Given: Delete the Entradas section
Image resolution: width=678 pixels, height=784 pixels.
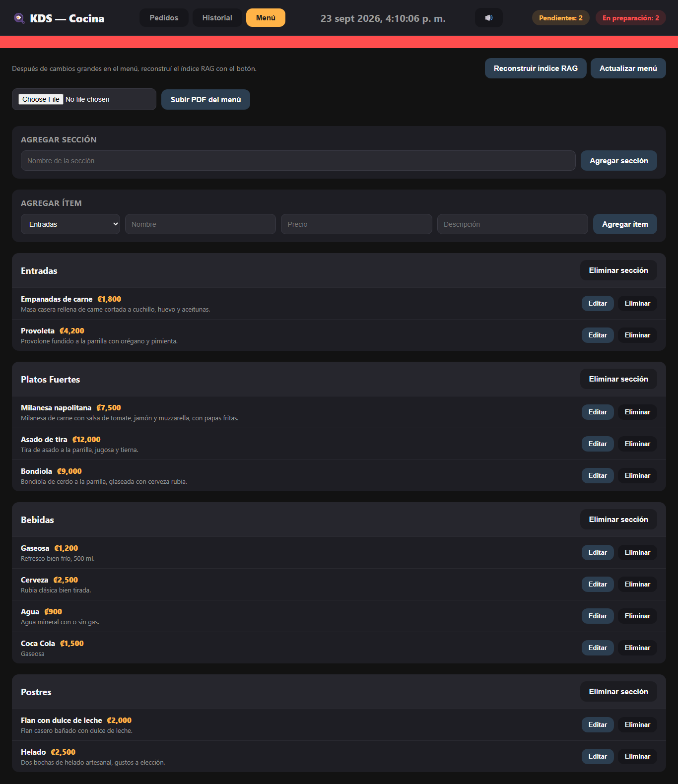Looking at the screenshot, I should (x=618, y=270).
